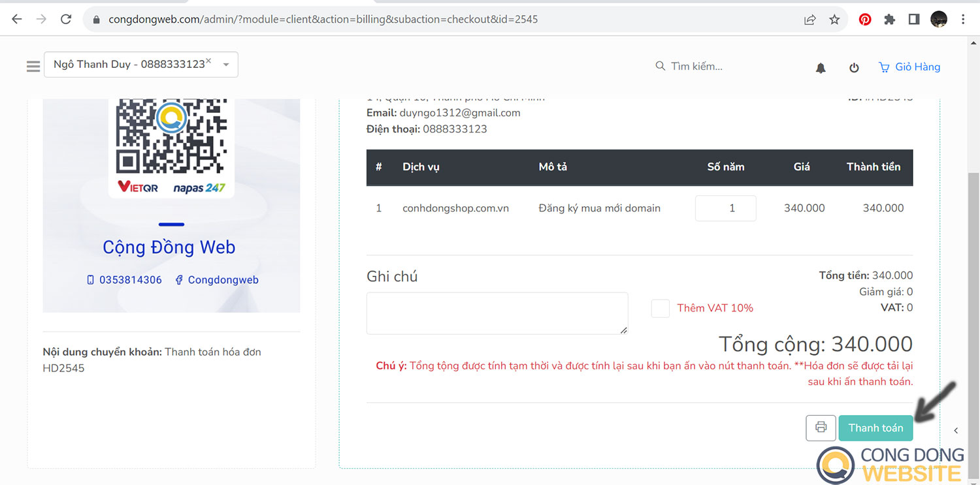980x485 pixels.
Task: Call phone number 0353814306 link
Action: click(124, 280)
